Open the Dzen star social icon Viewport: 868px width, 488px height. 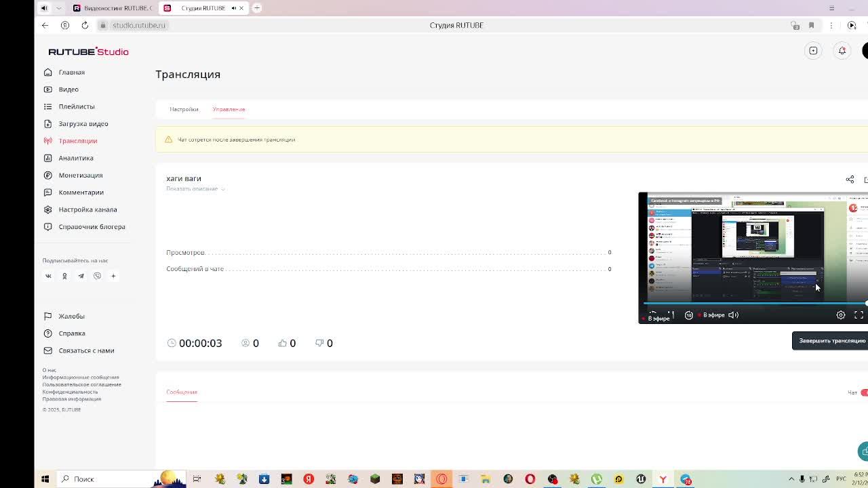pos(113,276)
